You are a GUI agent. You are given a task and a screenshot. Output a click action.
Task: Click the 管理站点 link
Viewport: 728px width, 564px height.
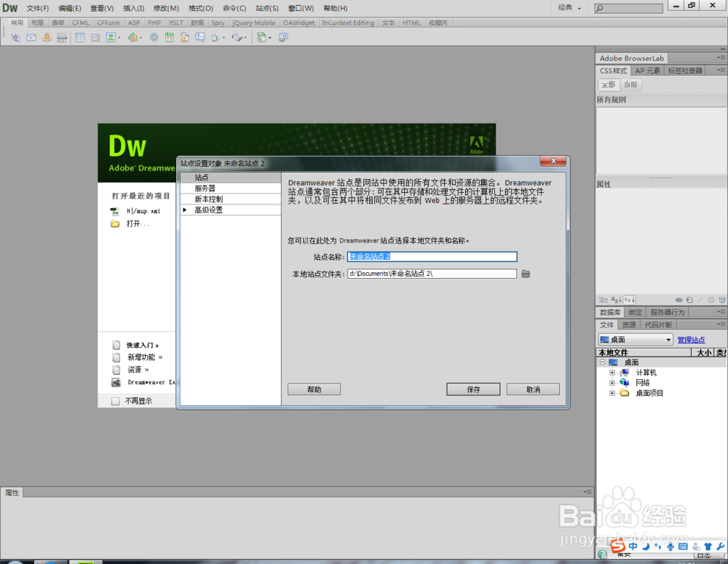click(691, 341)
